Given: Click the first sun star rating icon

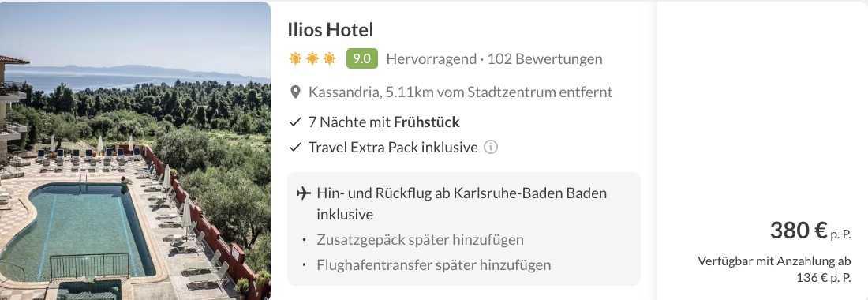Looking at the screenshot, I should 295,58.
